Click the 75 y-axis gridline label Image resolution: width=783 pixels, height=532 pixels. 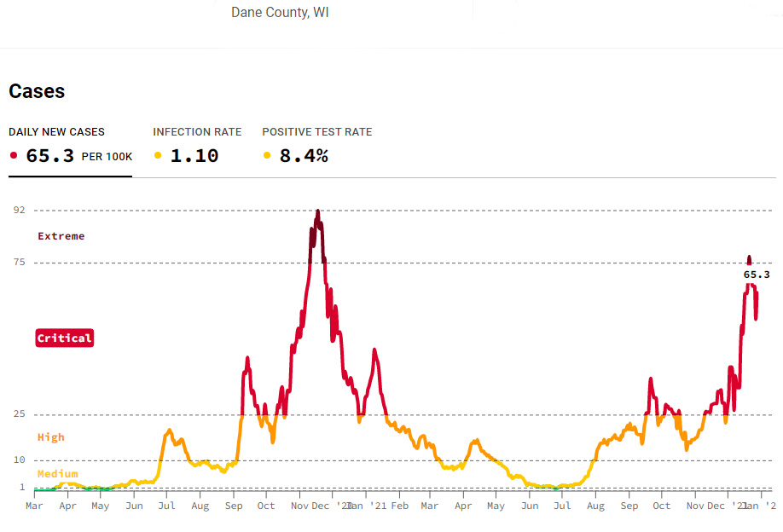coord(20,263)
